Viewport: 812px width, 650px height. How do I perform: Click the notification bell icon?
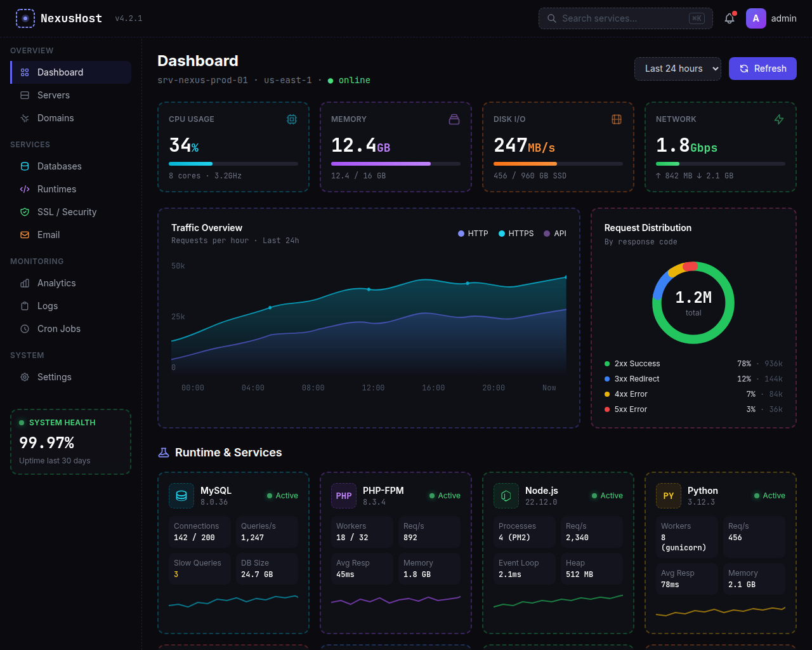tap(729, 18)
